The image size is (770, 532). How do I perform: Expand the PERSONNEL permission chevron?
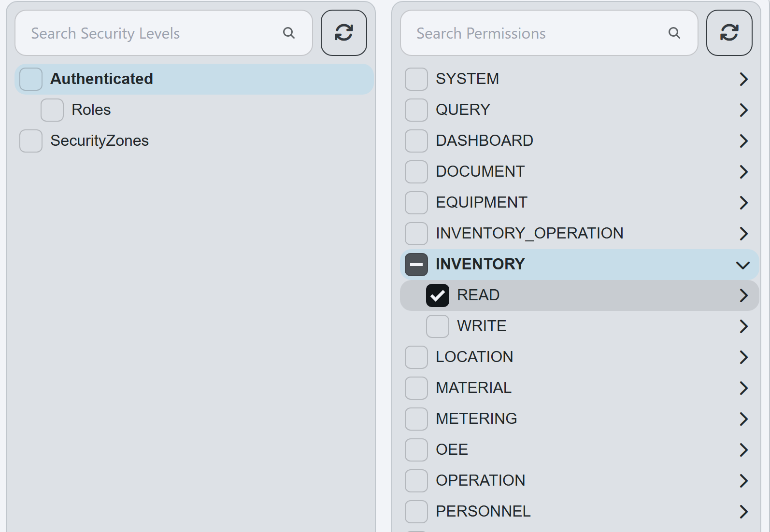pos(743,512)
